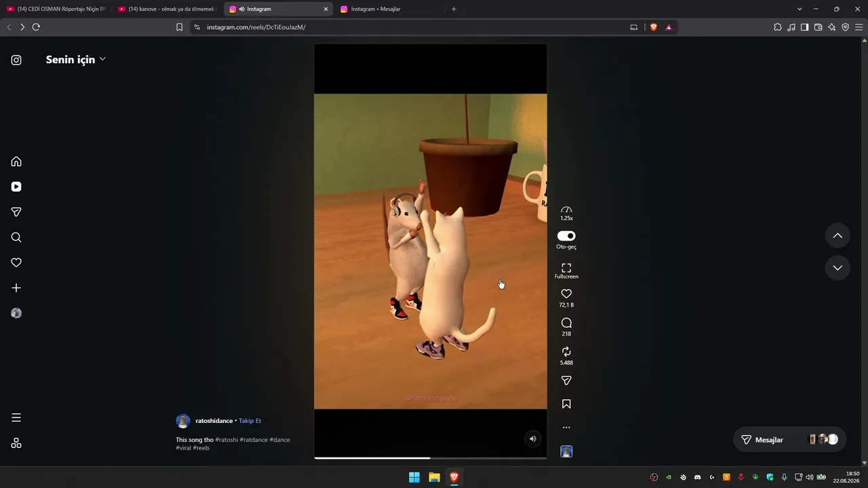Seek using the reel progress bar

[x=430, y=458]
